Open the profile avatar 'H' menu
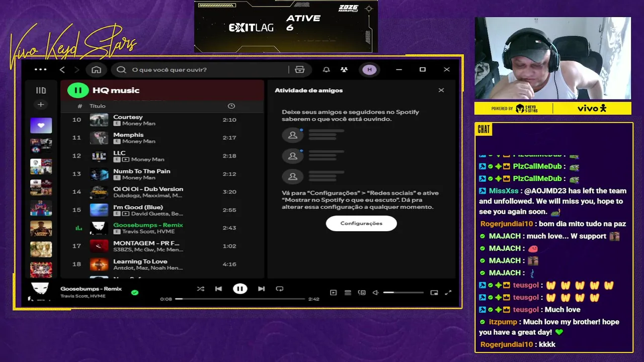The width and height of the screenshot is (644, 362). tap(370, 69)
